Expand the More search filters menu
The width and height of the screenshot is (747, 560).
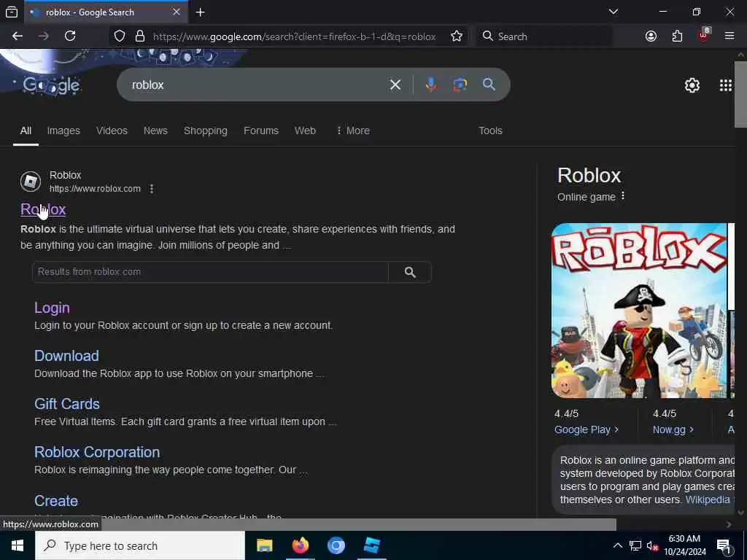click(x=353, y=131)
